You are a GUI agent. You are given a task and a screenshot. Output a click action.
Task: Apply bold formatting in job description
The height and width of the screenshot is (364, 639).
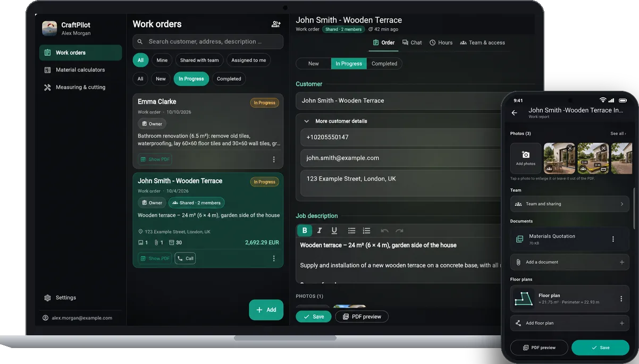coord(305,231)
